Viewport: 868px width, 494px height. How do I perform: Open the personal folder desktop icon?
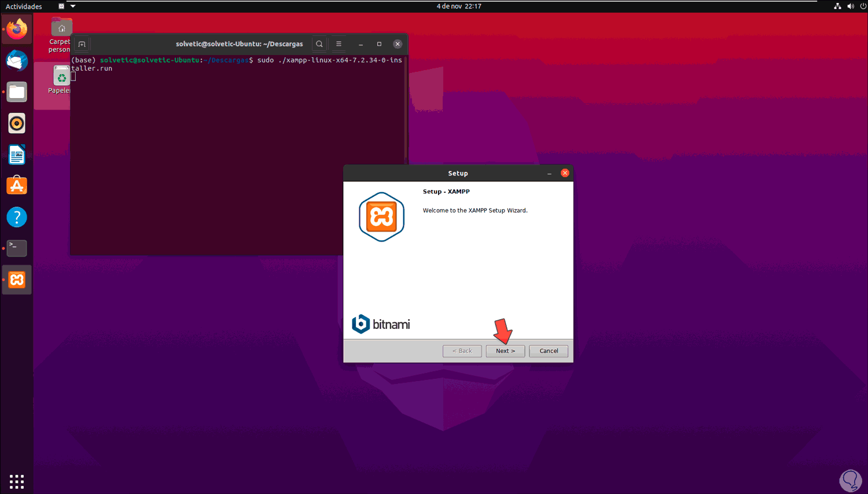click(x=61, y=35)
